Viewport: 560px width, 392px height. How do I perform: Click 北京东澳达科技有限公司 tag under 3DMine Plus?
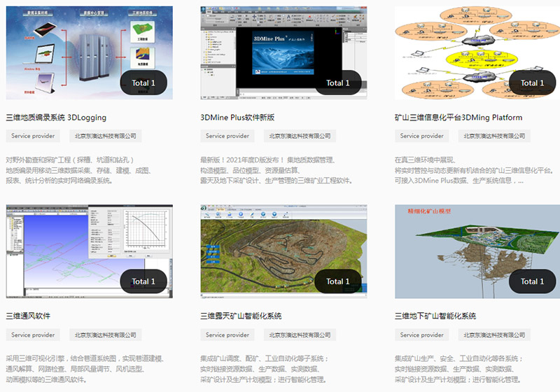click(x=300, y=136)
